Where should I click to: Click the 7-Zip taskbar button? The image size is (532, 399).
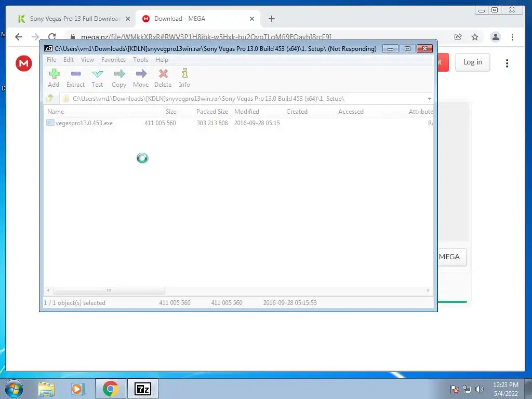(x=142, y=389)
